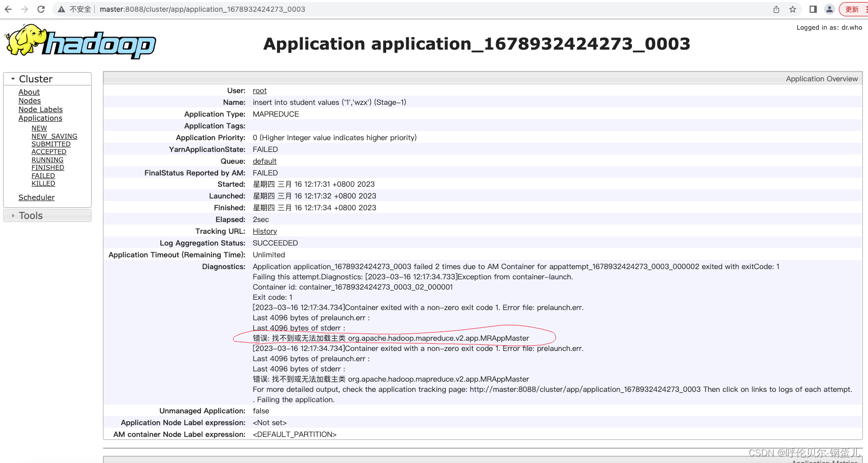This screenshot has width=868, height=463.
Task: Bookmark the page with the star icon
Action: 792,9
